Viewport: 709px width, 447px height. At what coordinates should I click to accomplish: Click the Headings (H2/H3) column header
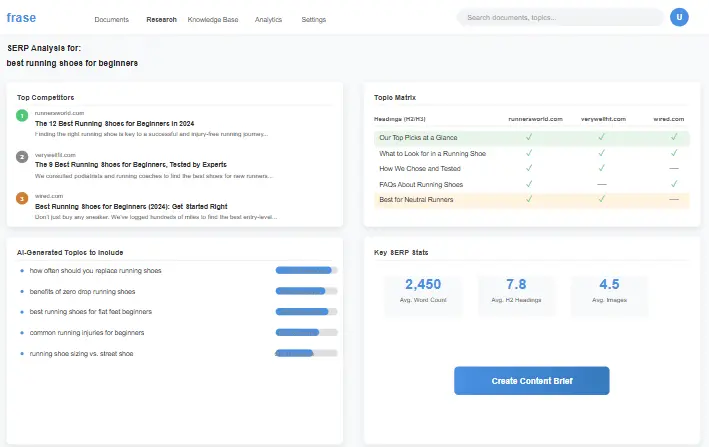(x=399, y=119)
